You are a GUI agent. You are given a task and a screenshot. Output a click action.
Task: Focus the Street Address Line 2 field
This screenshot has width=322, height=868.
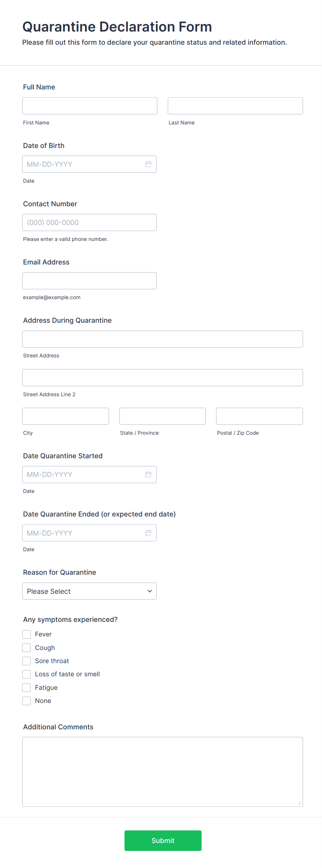click(x=163, y=377)
